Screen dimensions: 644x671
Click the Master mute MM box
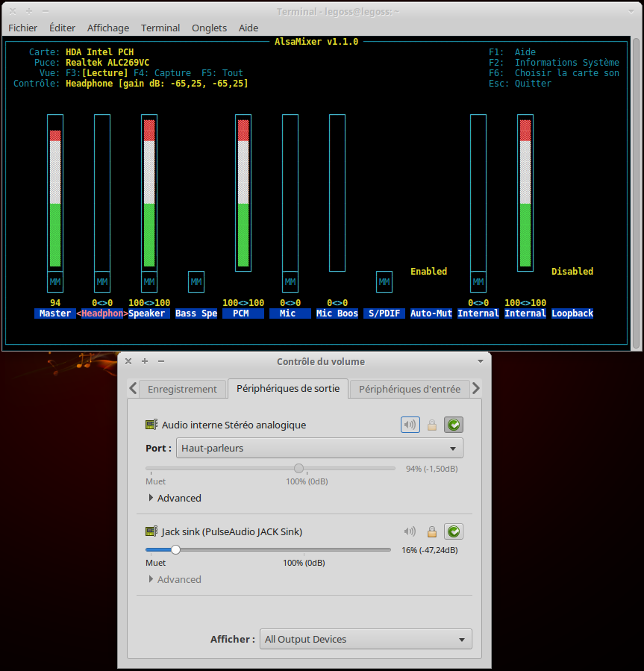(55, 282)
